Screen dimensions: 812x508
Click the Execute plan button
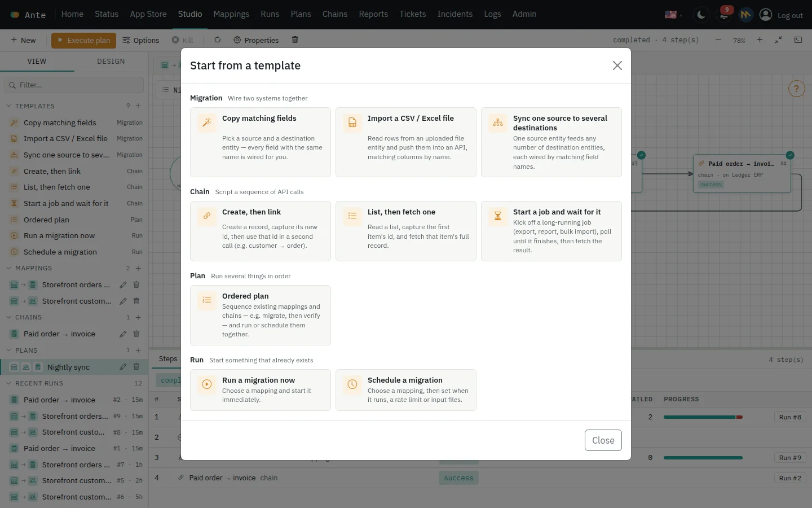tap(84, 40)
